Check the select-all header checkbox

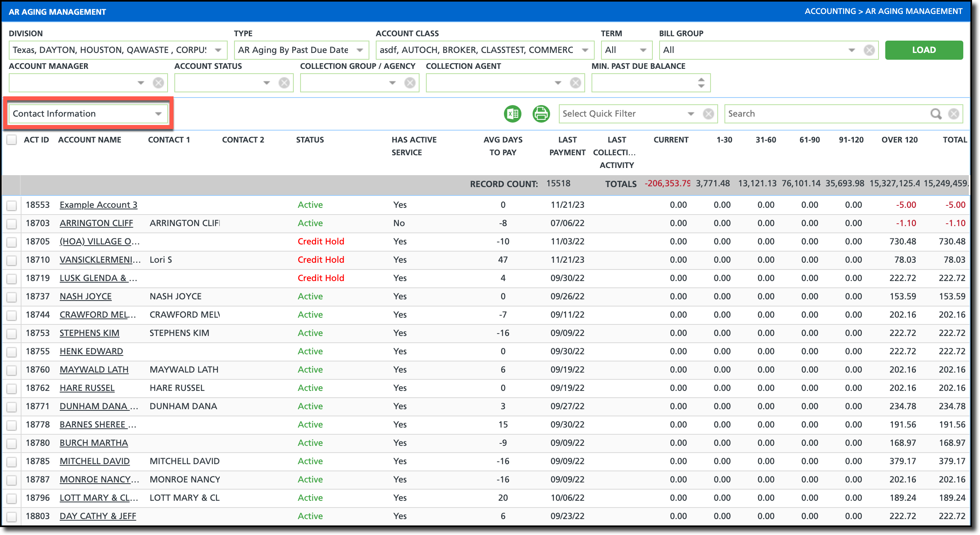[x=12, y=140]
